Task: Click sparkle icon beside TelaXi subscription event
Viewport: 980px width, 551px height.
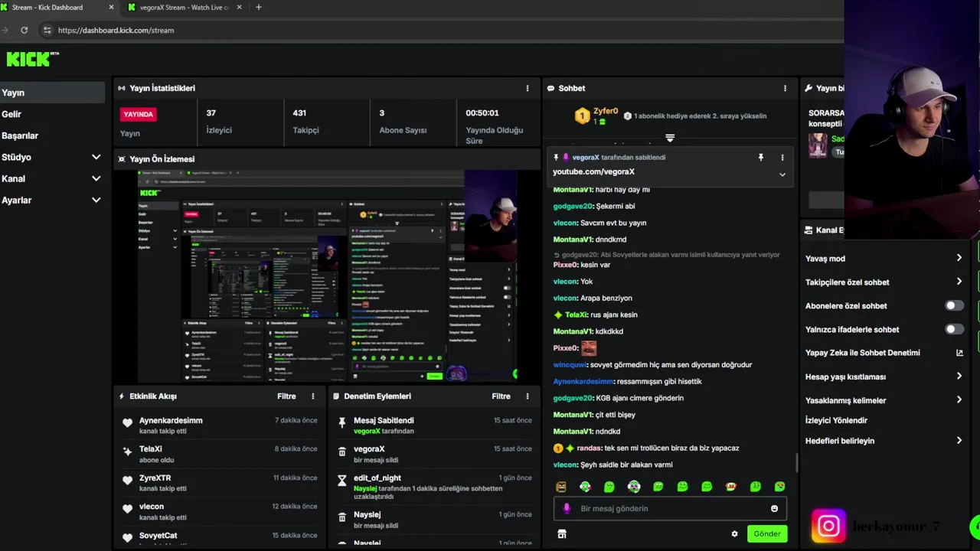Action: [127, 452]
